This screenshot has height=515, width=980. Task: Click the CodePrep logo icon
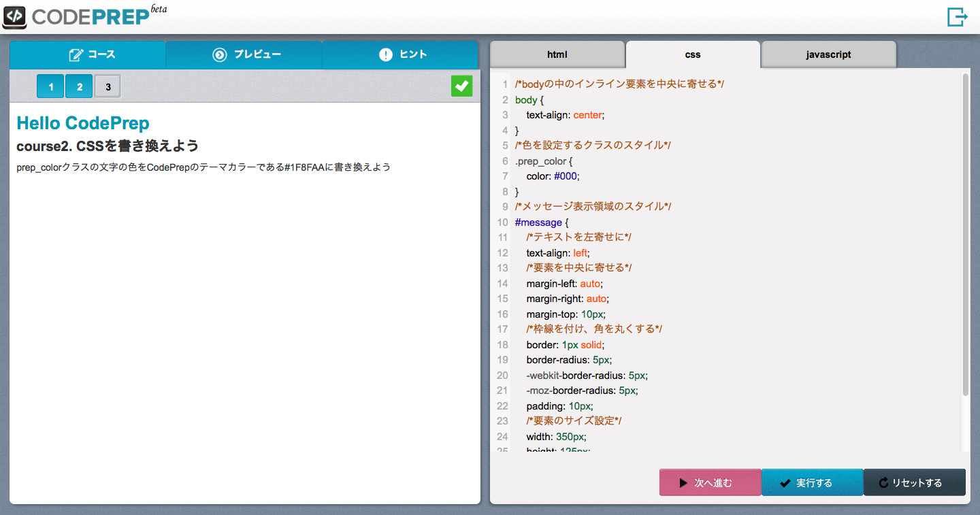click(14, 16)
